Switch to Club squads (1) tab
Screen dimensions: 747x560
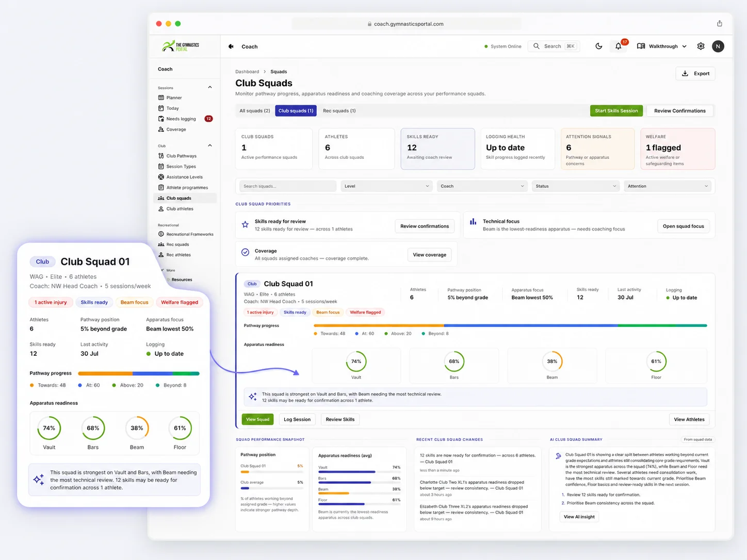click(x=296, y=111)
